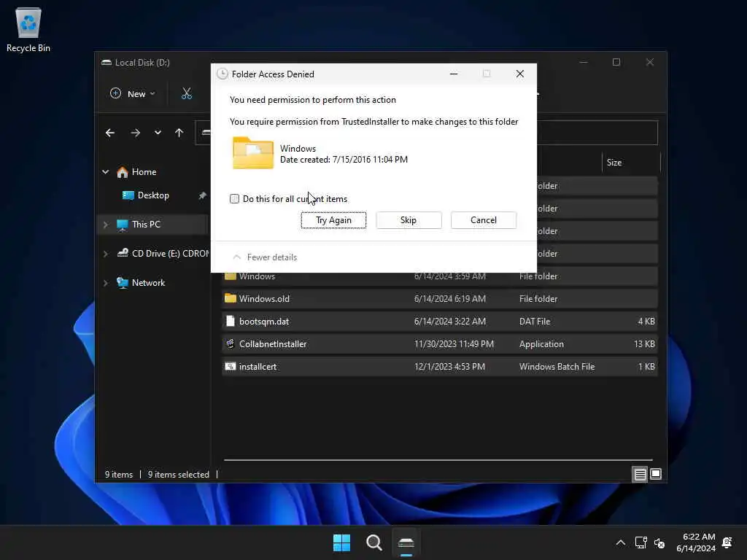Expand the This PC tree node
Screen dimensions: 747x560
tap(105, 225)
